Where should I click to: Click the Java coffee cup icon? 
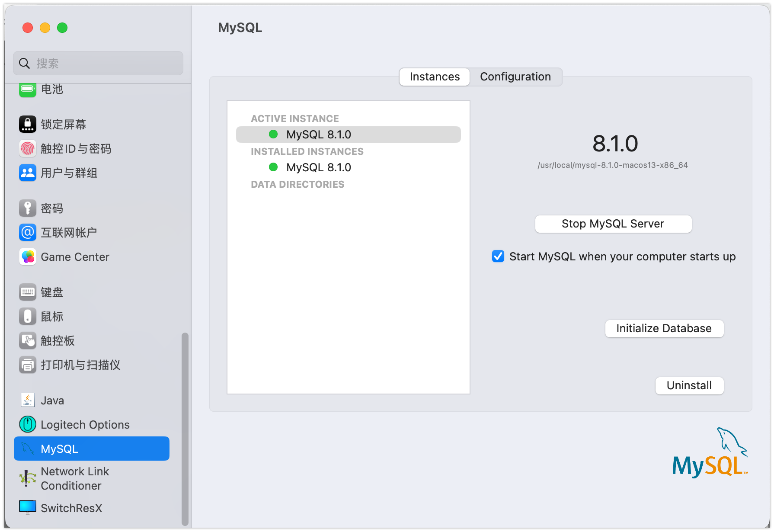[x=28, y=401]
